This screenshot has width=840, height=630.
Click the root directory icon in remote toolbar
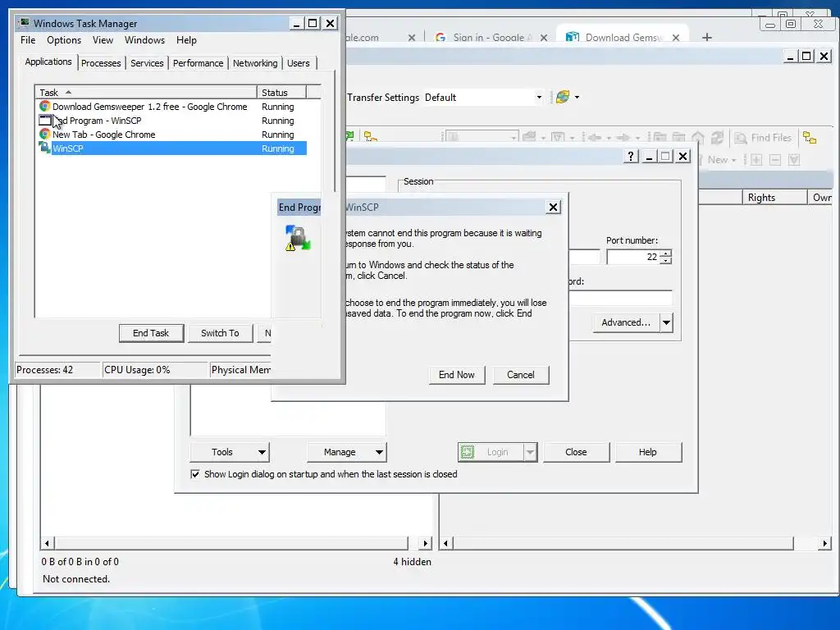[678, 138]
